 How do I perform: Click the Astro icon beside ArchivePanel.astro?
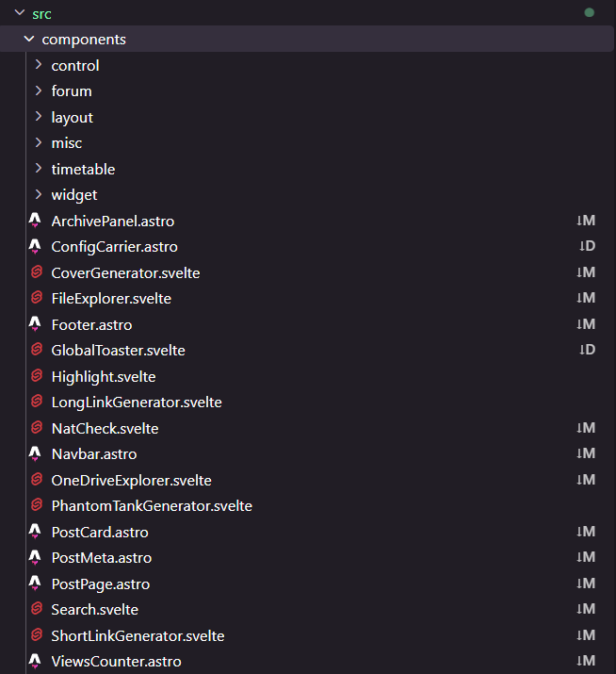(x=36, y=221)
